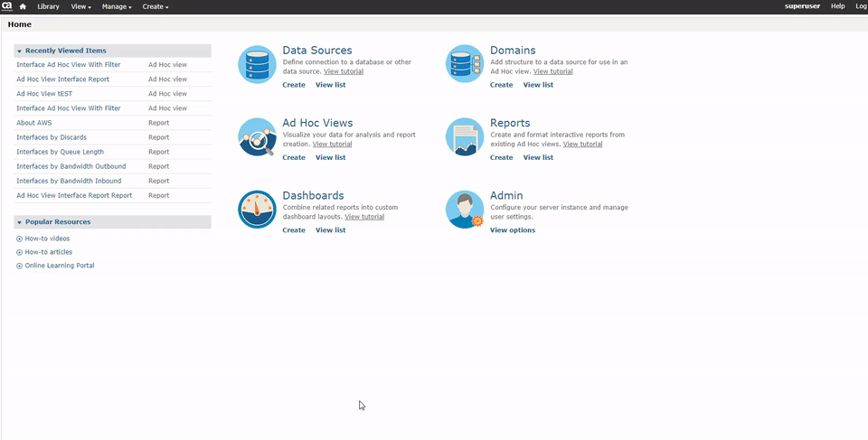Open Interfaces by Bandwidth Inbound report
This screenshot has height=440, width=868.
coord(69,181)
